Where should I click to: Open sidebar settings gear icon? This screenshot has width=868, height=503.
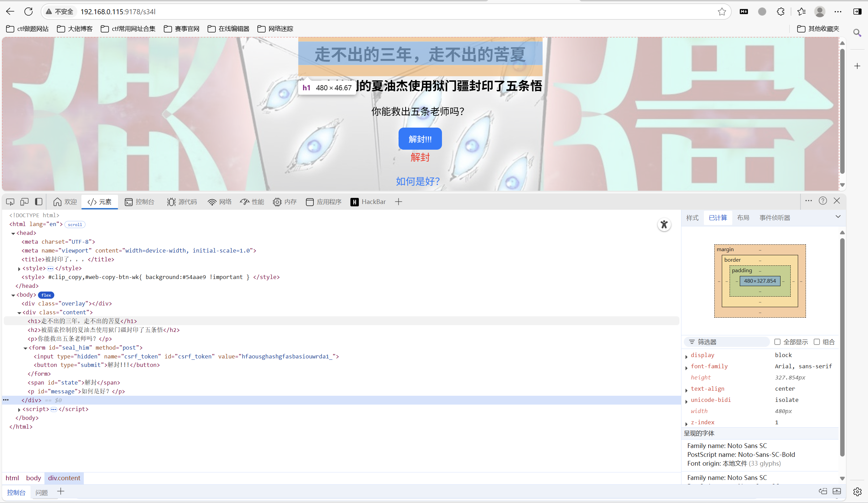(857, 491)
